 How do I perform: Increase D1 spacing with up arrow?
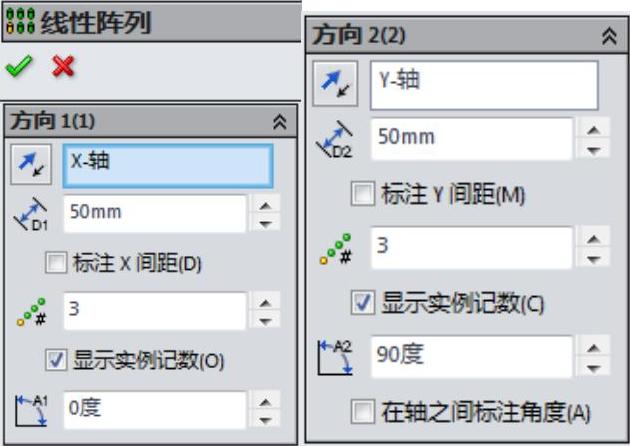click(265, 206)
